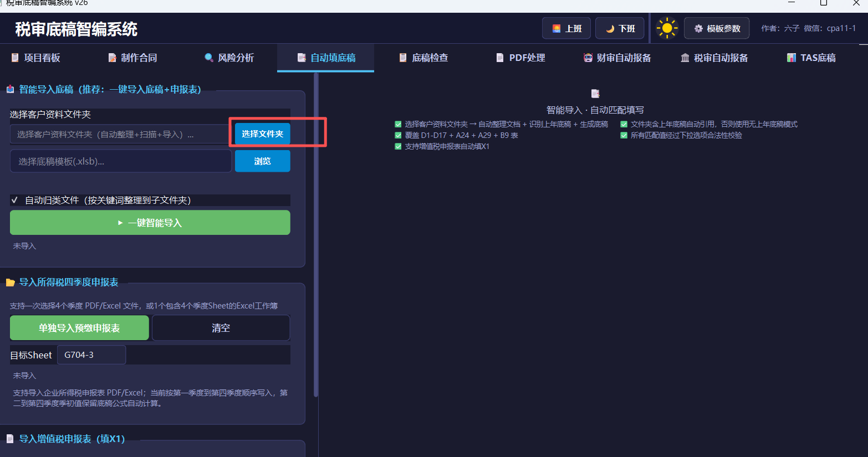The height and width of the screenshot is (457, 868).
Task: Open 模板参数 settings
Action: click(717, 28)
